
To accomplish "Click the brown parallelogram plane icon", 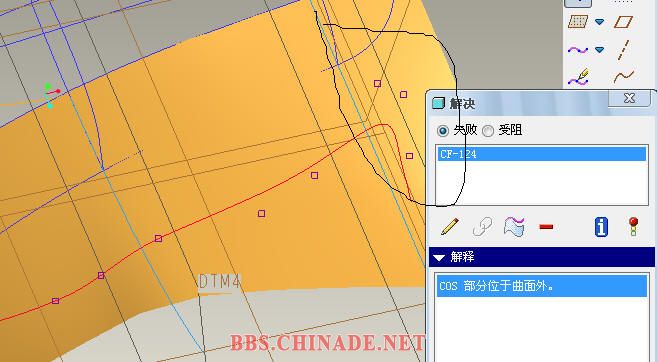I will tap(623, 22).
